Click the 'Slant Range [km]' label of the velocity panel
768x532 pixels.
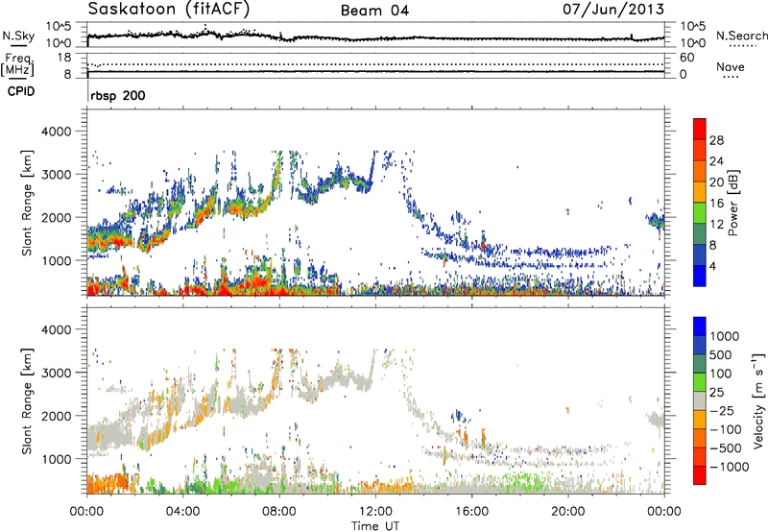click(x=27, y=401)
